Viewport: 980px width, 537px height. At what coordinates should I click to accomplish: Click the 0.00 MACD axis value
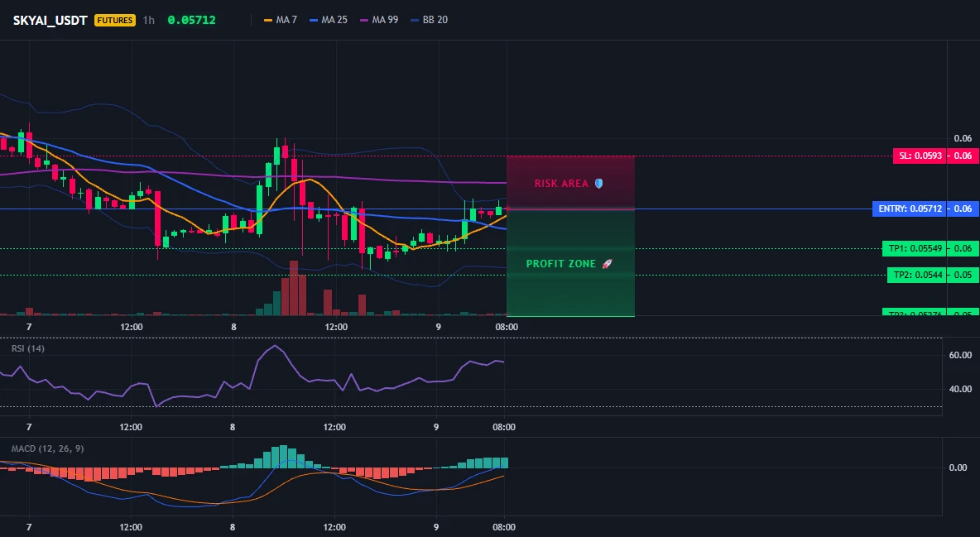click(958, 467)
